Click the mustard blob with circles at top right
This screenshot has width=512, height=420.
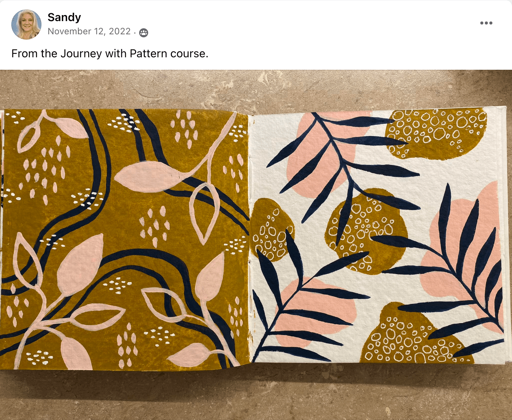(x=435, y=133)
